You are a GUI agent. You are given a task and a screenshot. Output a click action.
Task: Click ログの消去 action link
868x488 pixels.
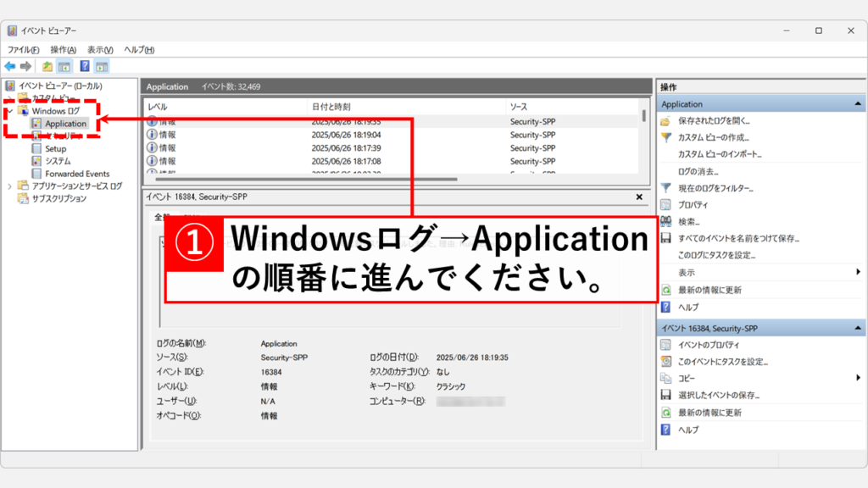(698, 171)
